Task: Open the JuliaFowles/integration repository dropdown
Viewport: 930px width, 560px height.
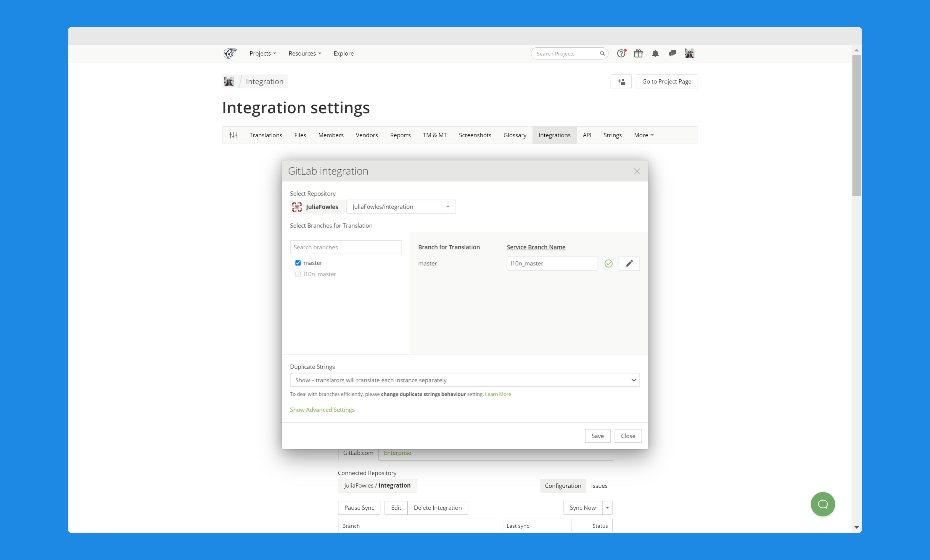Action: (400, 207)
